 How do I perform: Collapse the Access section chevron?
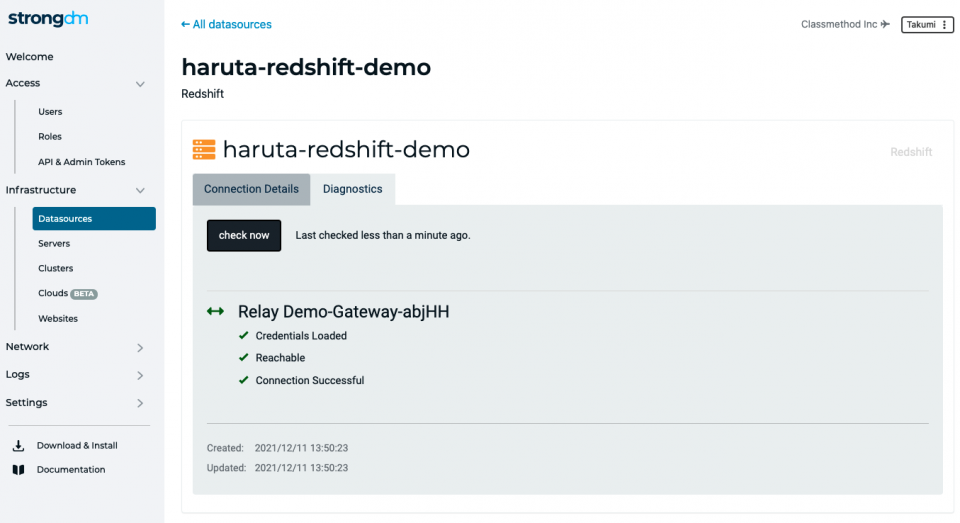coord(140,84)
